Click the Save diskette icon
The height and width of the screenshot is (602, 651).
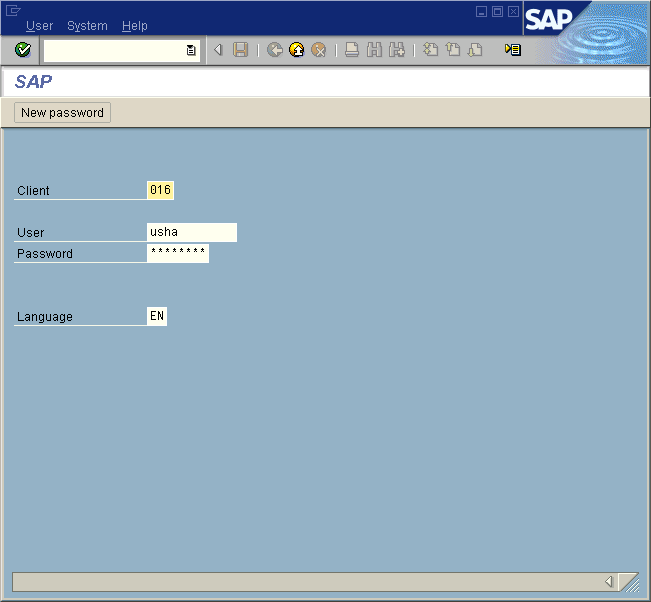pyautogui.click(x=241, y=50)
